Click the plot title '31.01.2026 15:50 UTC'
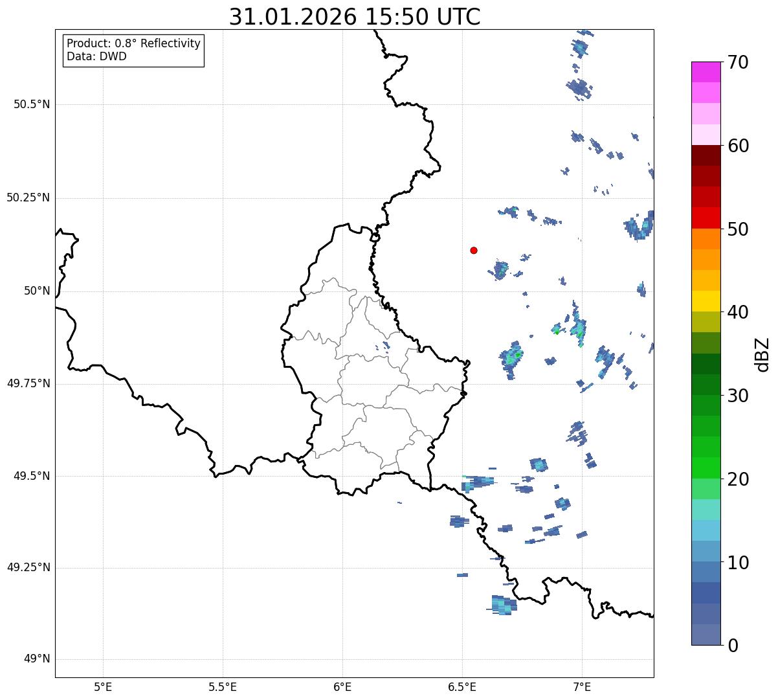 click(355, 17)
